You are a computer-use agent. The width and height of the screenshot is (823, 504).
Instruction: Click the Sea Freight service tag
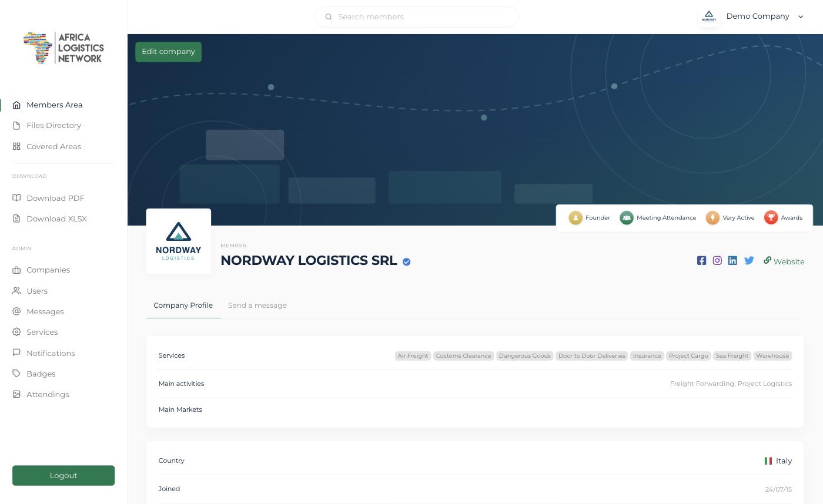point(732,356)
